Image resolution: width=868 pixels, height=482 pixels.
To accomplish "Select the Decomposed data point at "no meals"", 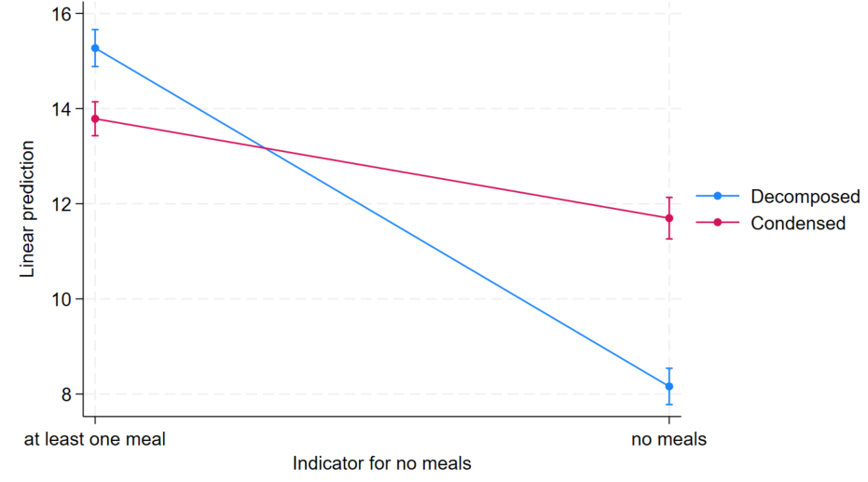I will (x=669, y=386).
